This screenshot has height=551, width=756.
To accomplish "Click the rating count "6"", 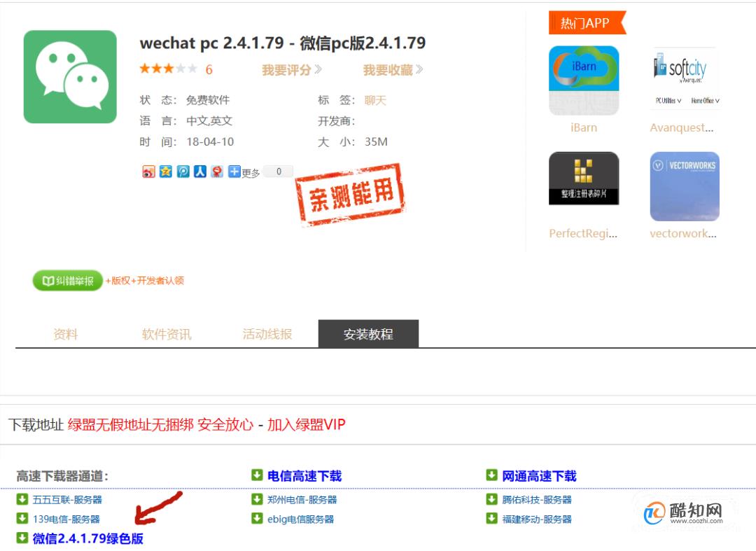I will (209, 70).
